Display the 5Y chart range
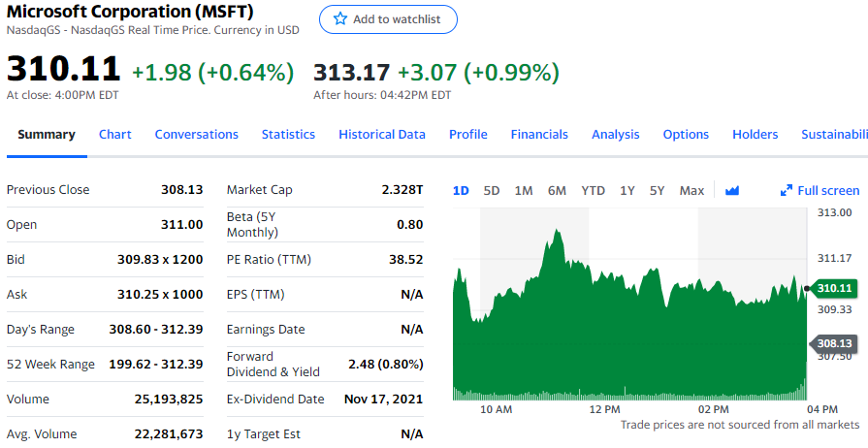Screen dimensions: 868x448 [658, 191]
